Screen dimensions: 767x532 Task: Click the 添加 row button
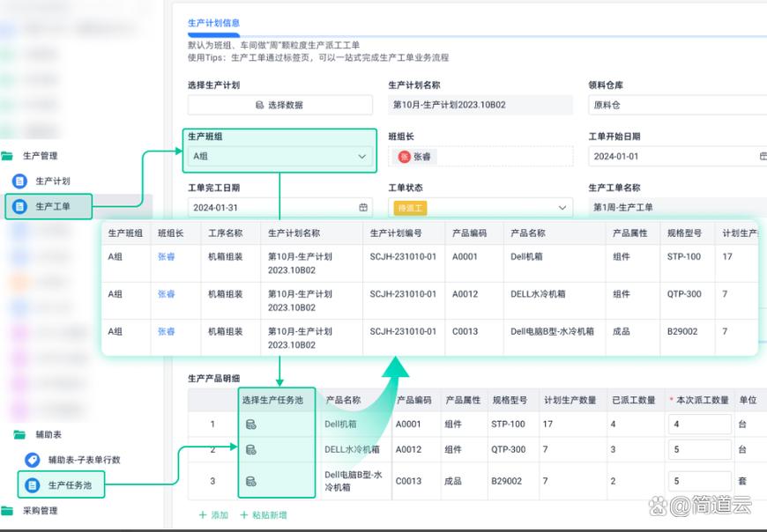[213, 515]
